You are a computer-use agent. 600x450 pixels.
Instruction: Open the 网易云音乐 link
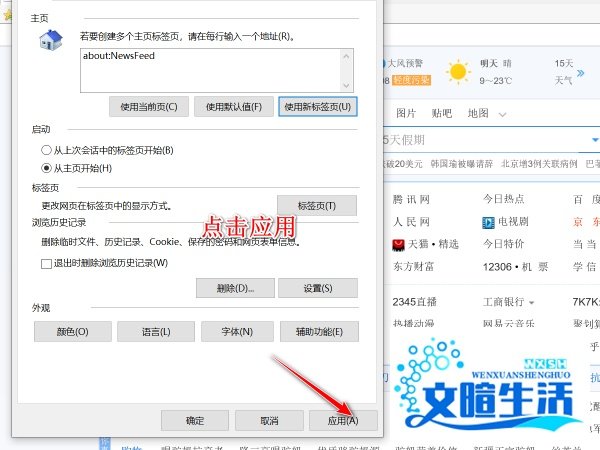tap(509, 323)
